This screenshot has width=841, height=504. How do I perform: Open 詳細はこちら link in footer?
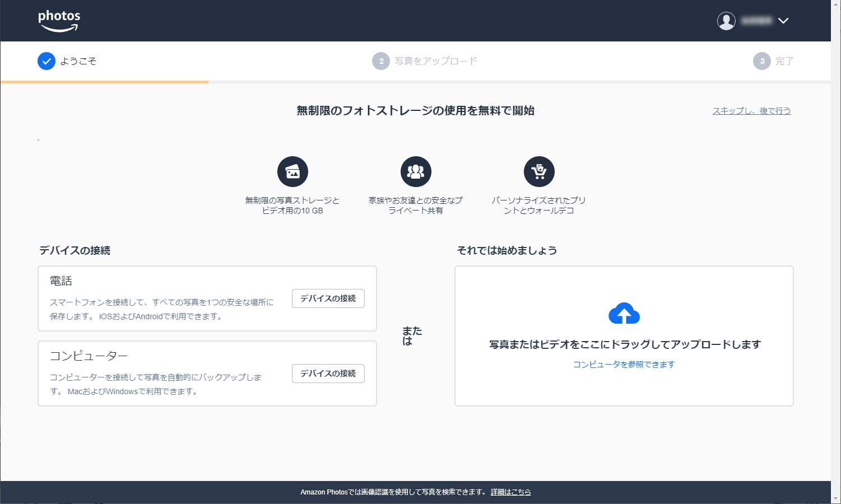click(510, 492)
